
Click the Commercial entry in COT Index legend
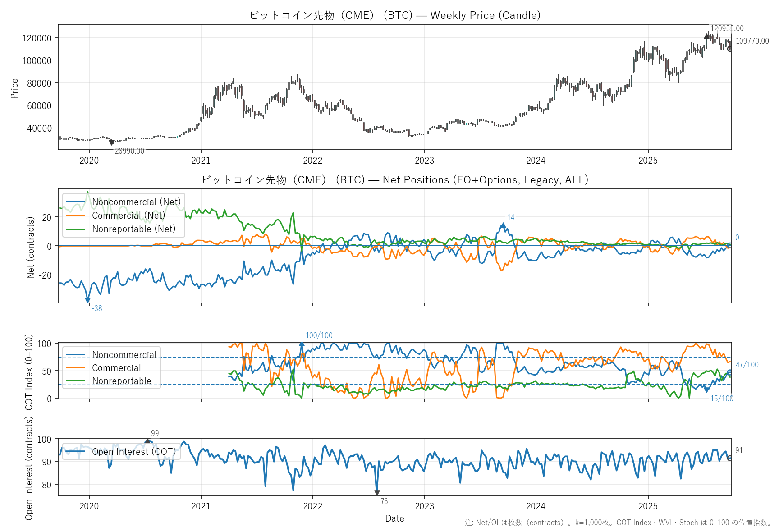(x=116, y=368)
